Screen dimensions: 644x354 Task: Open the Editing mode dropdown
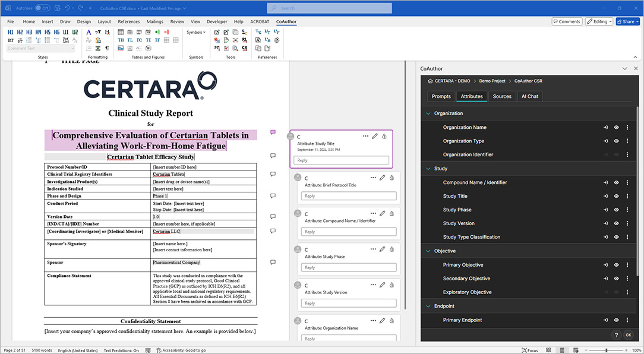(599, 21)
